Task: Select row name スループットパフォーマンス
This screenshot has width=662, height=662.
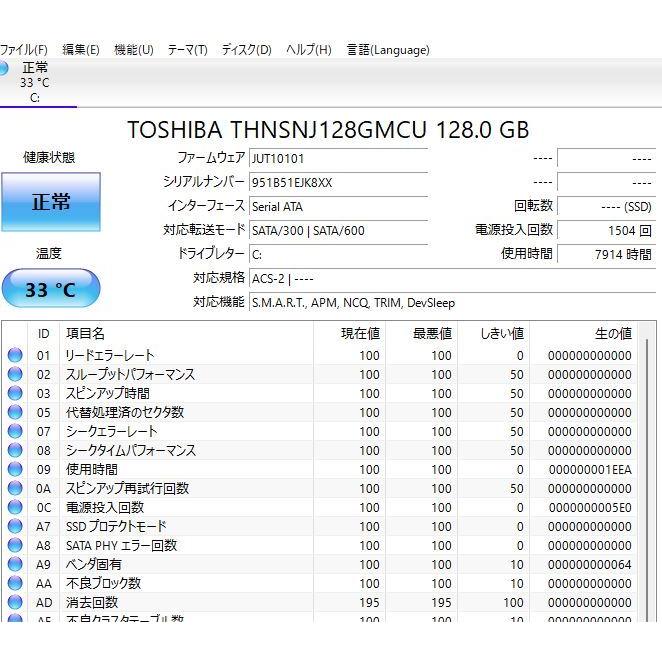Action: pos(130,374)
